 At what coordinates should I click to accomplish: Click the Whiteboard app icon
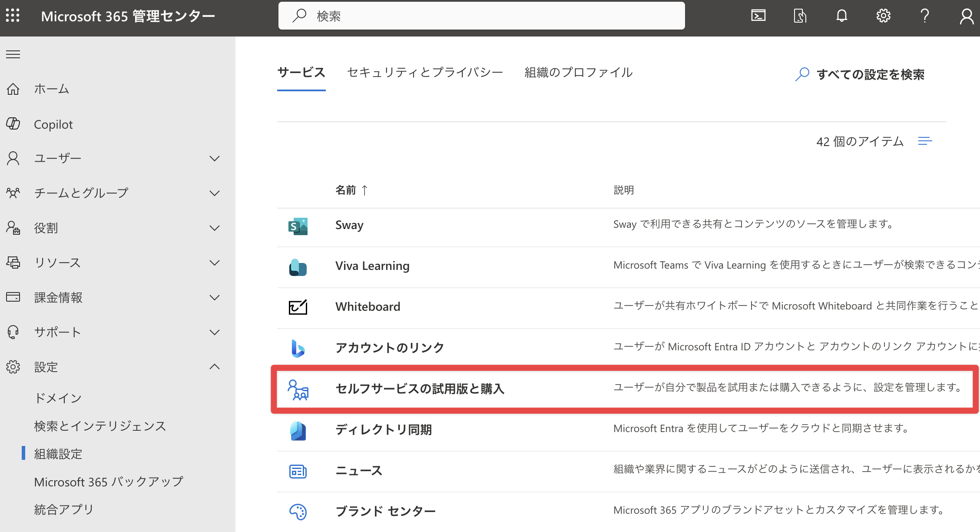pos(298,307)
